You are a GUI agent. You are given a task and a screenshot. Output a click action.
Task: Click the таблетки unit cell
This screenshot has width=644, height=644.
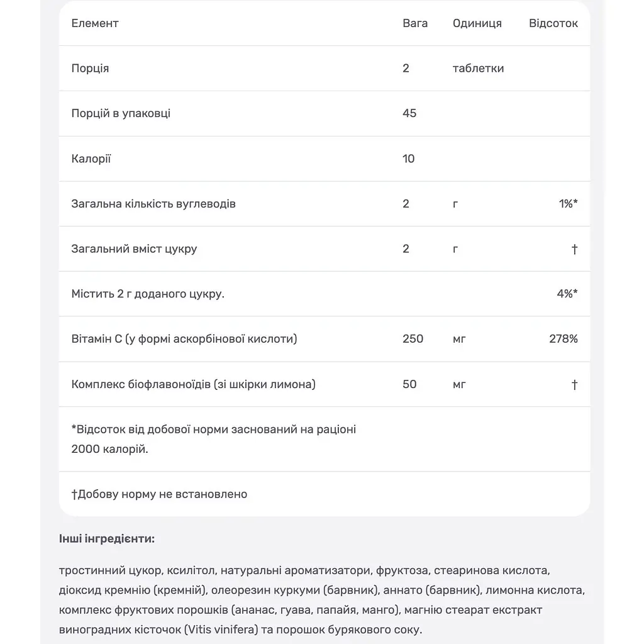[478, 68]
